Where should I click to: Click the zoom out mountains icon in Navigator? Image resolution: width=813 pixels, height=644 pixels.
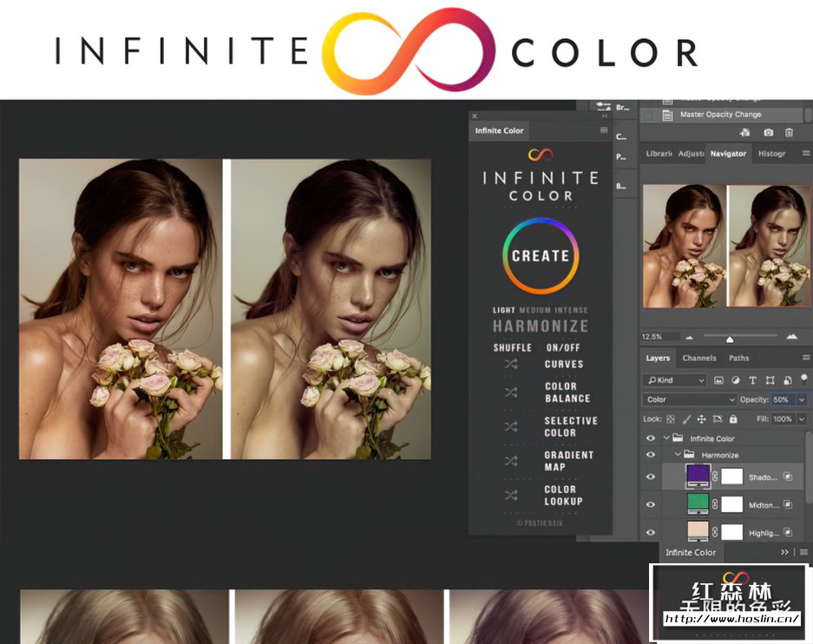pyautogui.click(x=689, y=338)
